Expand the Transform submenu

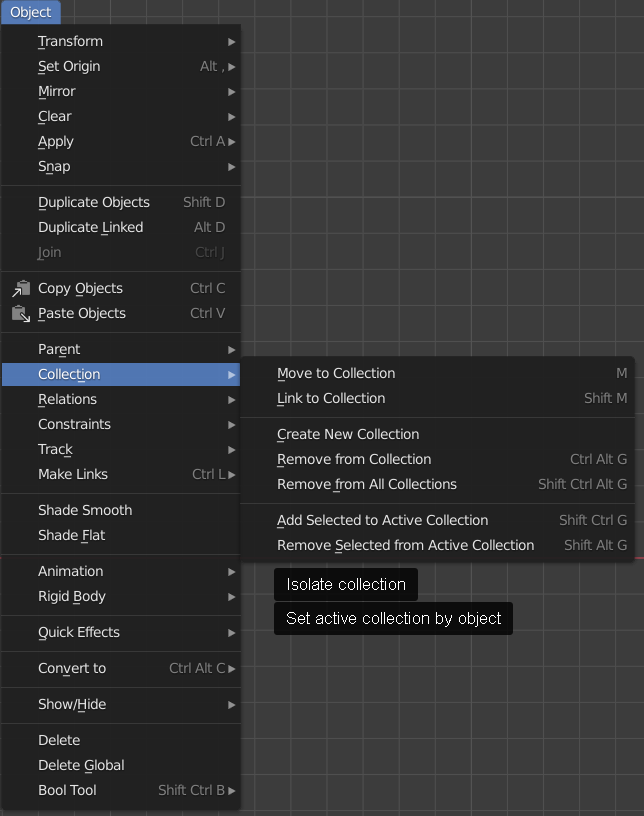click(x=121, y=41)
